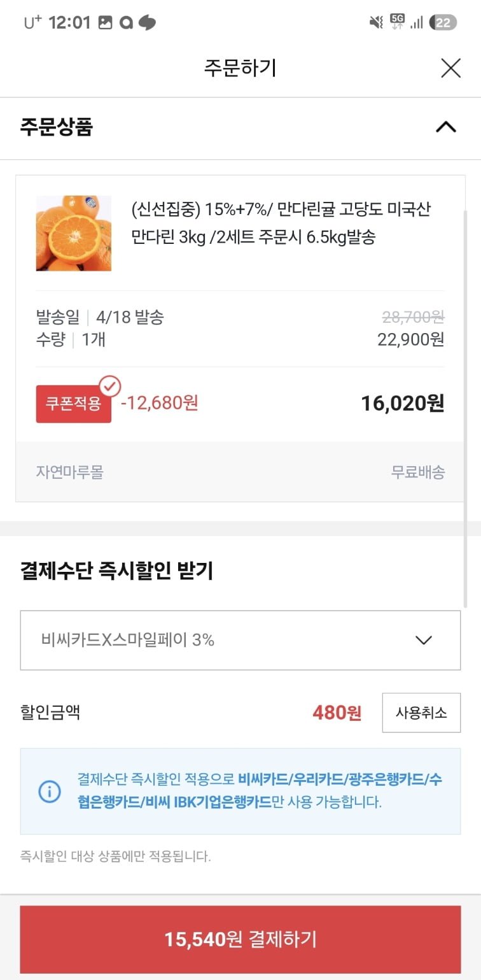481x980 pixels.
Task: Collapse the 주문상품 section chevron
Action: tap(445, 127)
